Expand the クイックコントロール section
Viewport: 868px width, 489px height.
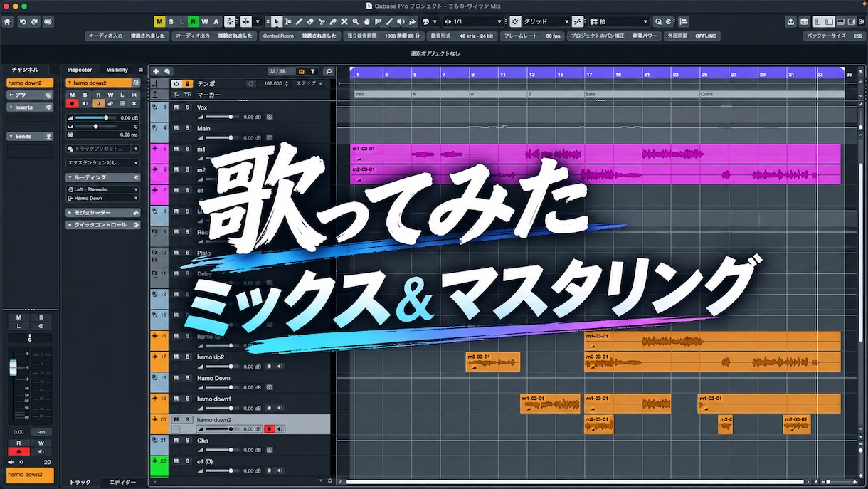(102, 225)
